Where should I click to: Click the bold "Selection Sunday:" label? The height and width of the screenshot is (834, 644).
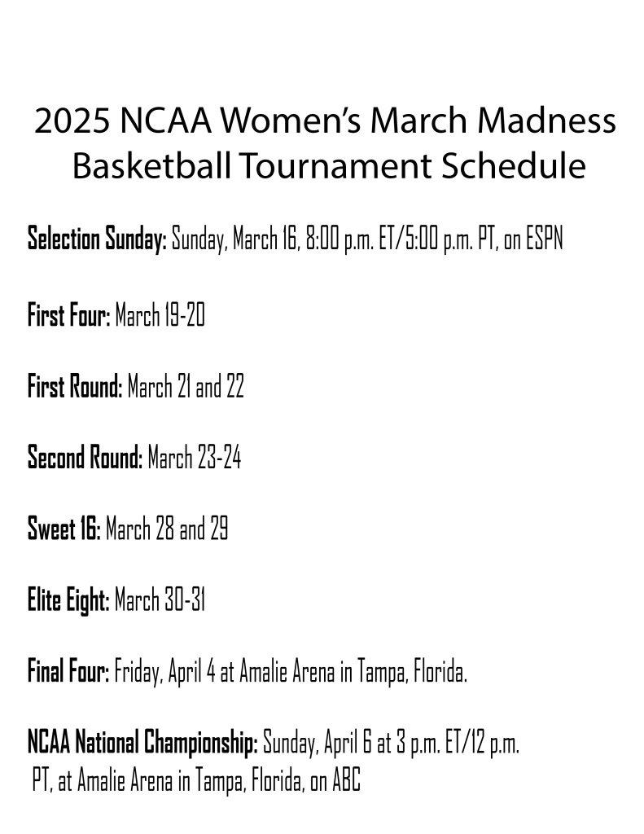click(97, 239)
